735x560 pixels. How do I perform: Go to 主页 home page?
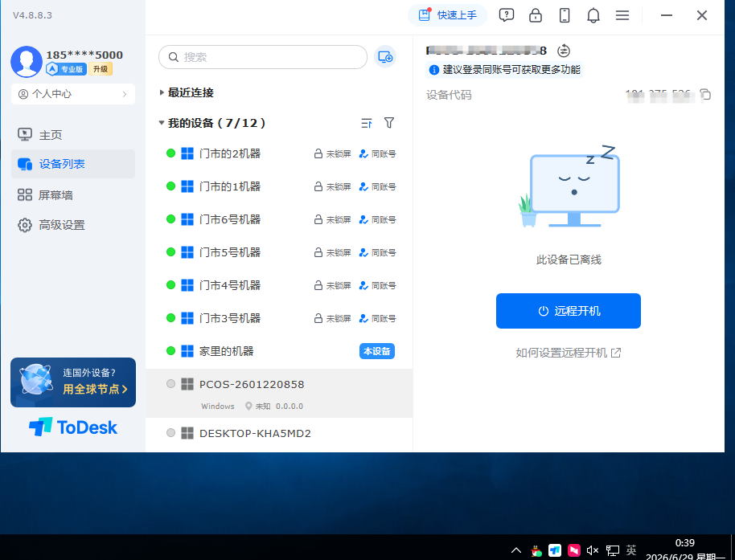point(73,135)
